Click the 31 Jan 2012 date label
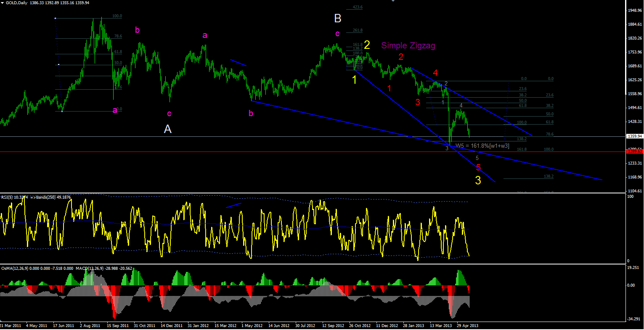 (198, 325)
